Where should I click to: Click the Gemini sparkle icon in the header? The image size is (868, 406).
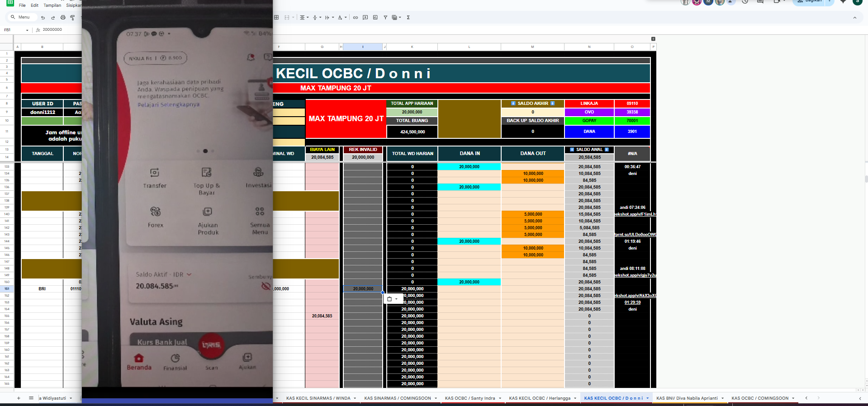(843, 2)
